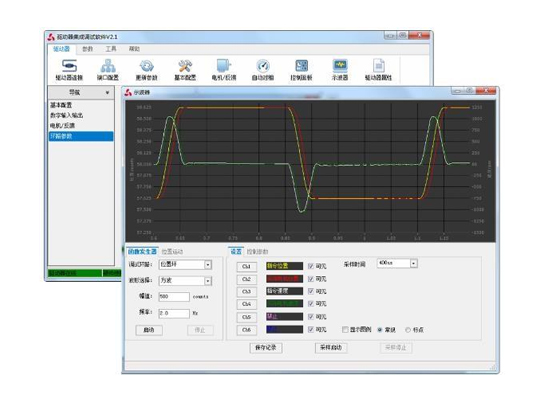The image size is (545, 400).
Task: Click the 保存记录 save record button
Action: tap(266, 348)
